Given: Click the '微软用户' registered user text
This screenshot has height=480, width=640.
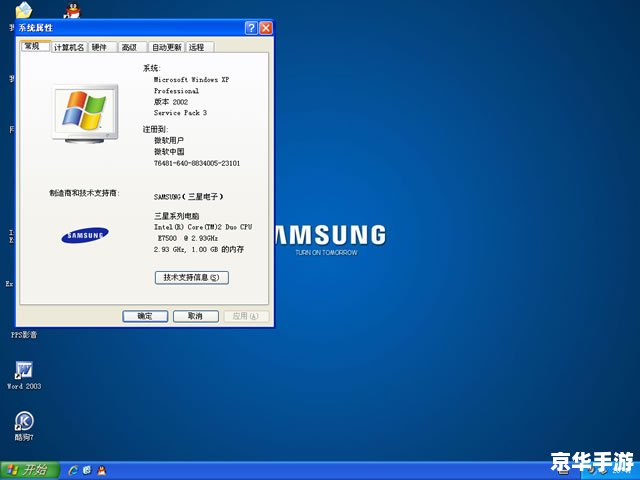Looking at the screenshot, I should click(169, 140).
